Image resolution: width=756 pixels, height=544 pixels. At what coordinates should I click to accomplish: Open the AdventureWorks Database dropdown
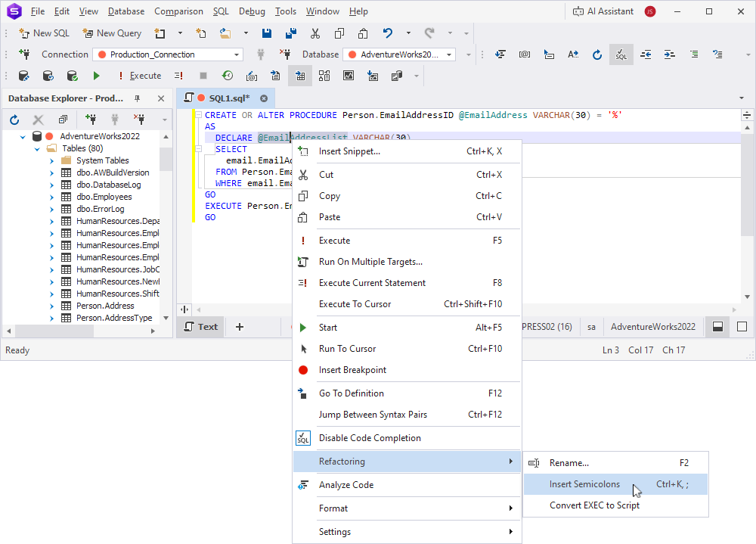coord(448,54)
